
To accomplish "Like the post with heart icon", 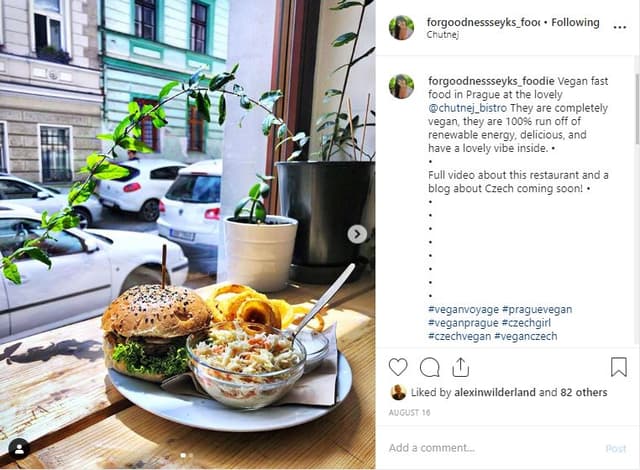I will point(398,367).
